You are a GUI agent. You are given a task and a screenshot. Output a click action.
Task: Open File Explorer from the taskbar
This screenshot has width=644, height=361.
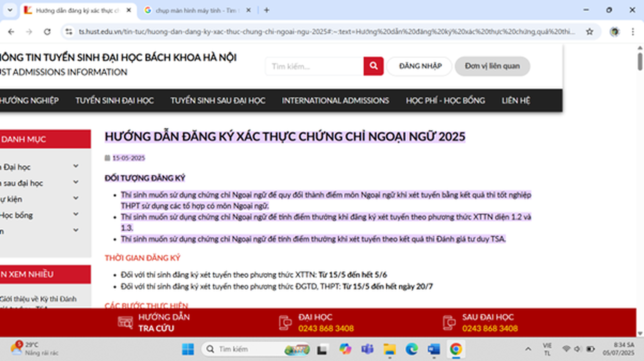point(389,349)
